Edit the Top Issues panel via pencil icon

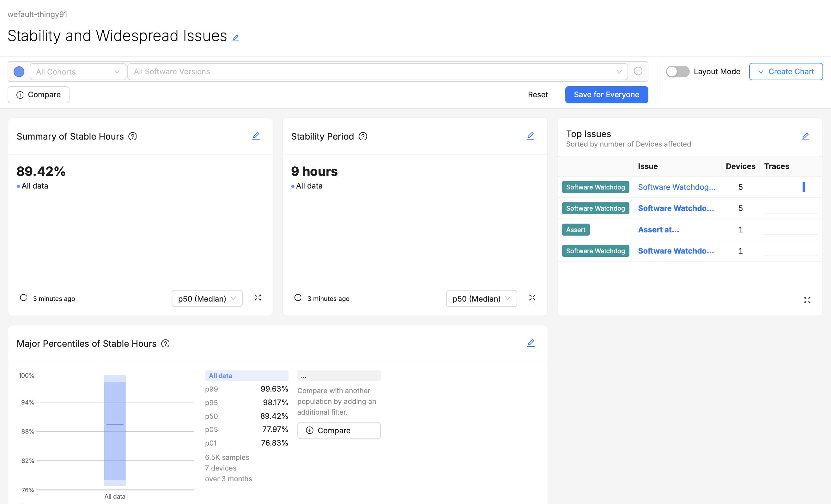pos(806,136)
